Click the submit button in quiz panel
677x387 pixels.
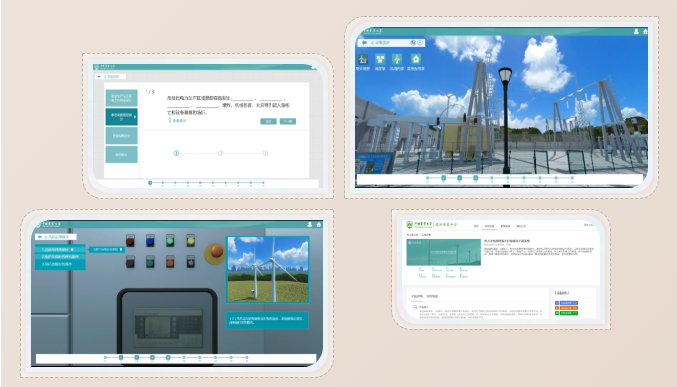(x=268, y=121)
